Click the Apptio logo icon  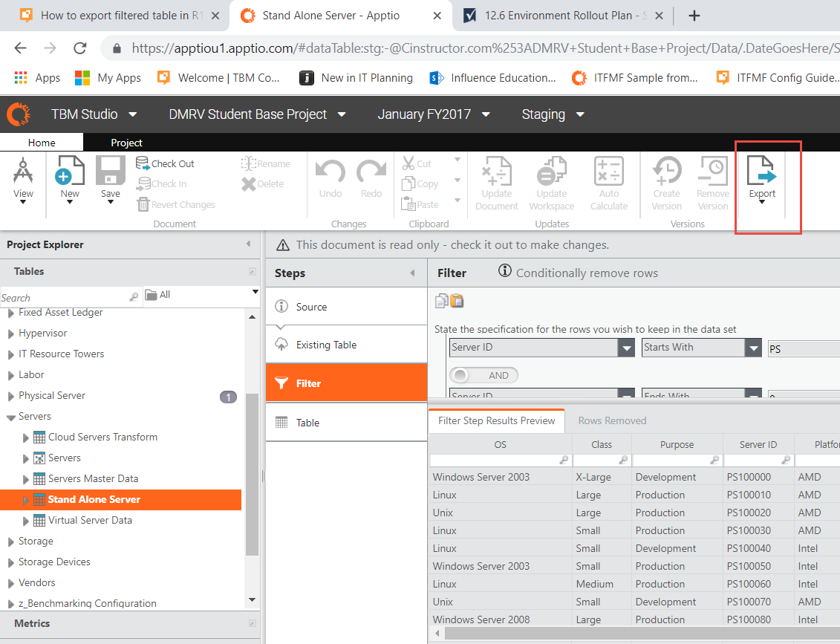19,114
